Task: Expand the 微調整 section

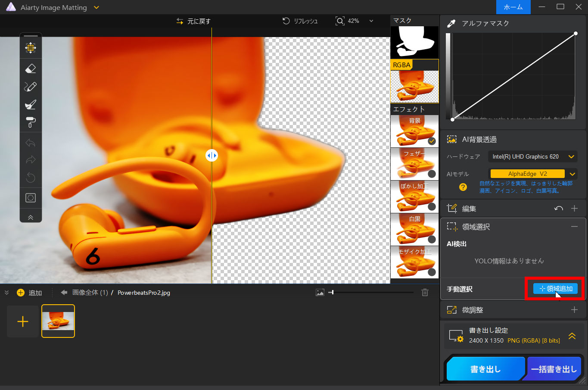Action: pos(574,310)
